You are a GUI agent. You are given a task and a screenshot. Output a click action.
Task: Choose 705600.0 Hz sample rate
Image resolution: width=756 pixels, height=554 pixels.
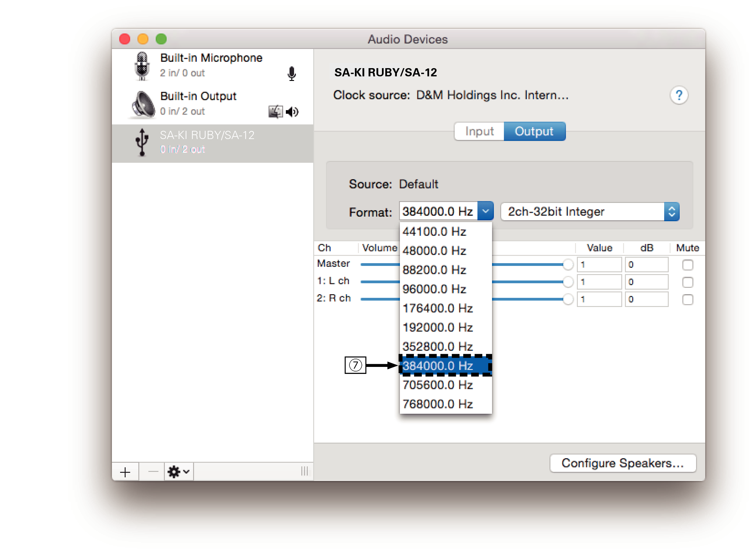[x=446, y=385]
